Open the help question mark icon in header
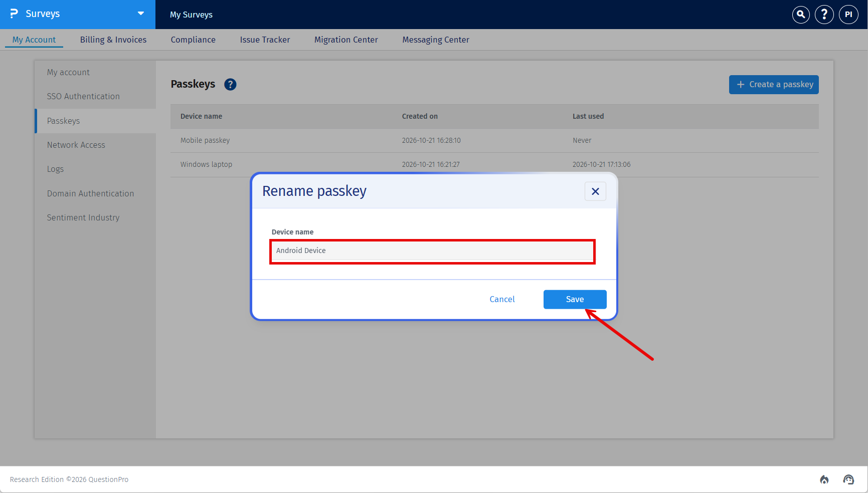This screenshot has height=493, width=868. tap(824, 15)
